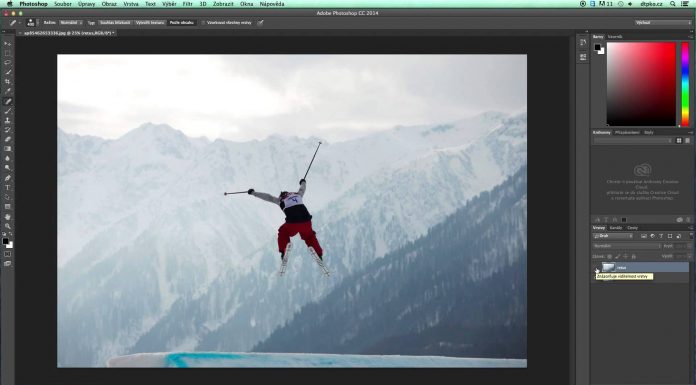Image resolution: width=696 pixels, height=385 pixels.
Task: Filter layers by smart objects
Action: 679,236
